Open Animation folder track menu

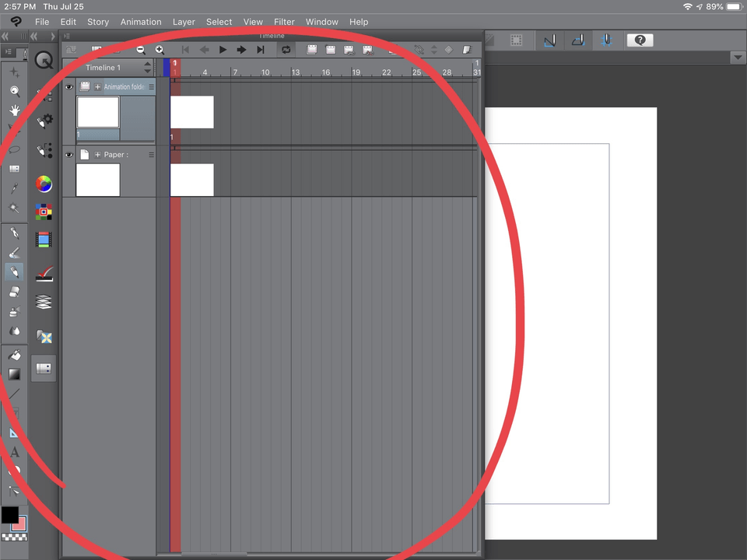pyautogui.click(x=151, y=86)
